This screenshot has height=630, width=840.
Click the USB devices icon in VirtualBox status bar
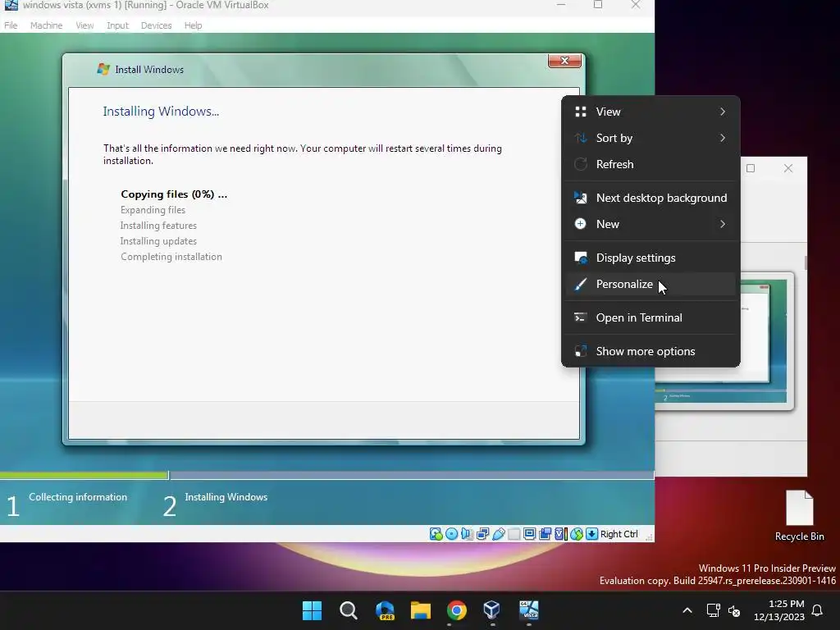click(498, 533)
